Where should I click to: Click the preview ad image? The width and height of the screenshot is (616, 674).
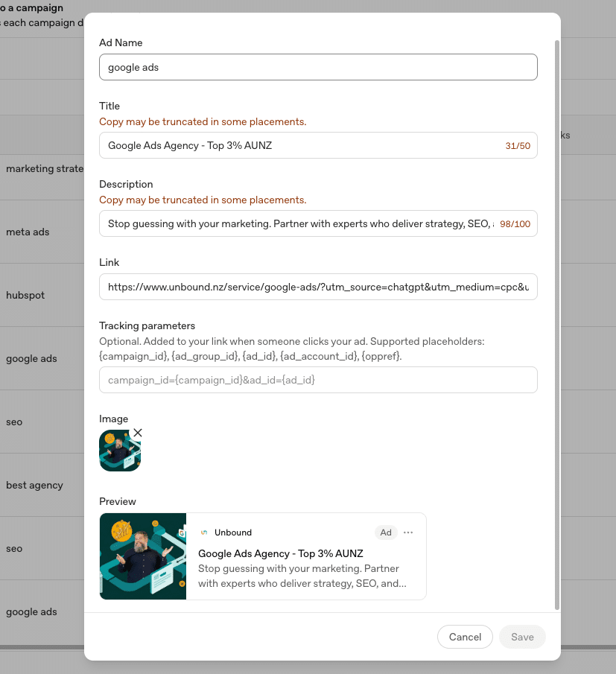[x=143, y=556]
